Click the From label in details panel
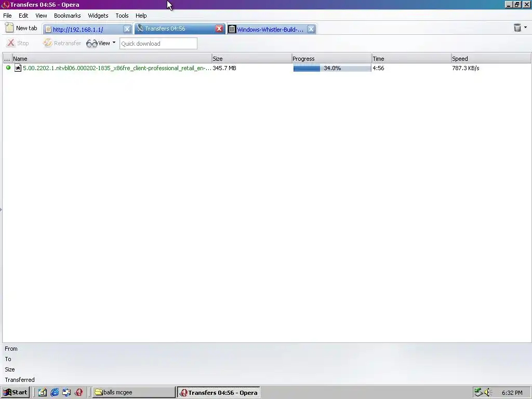 click(x=11, y=349)
